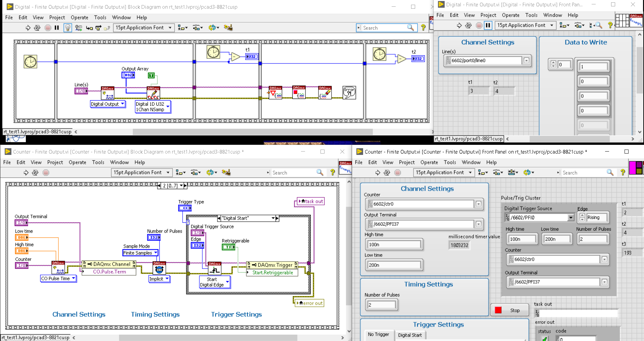Open Digital Trigger Source /6602/PFI0 dropdown
This screenshot has height=341, width=644.
click(x=571, y=218)
